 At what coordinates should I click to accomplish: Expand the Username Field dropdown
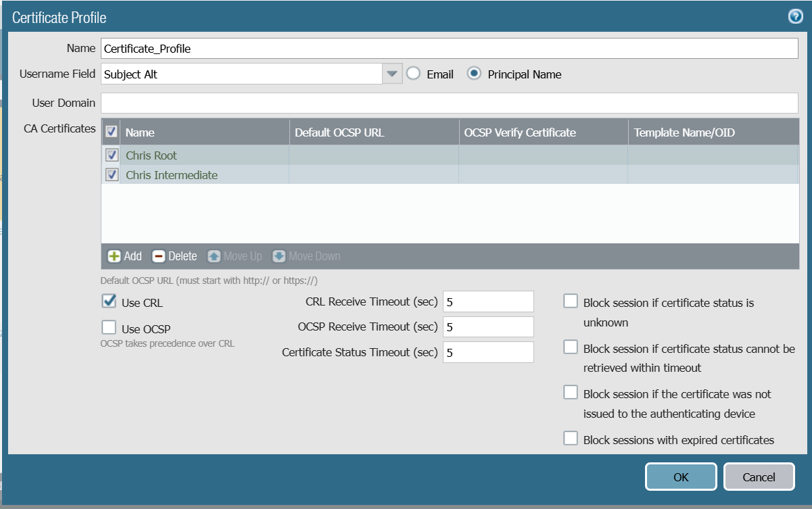click(392, 74)
